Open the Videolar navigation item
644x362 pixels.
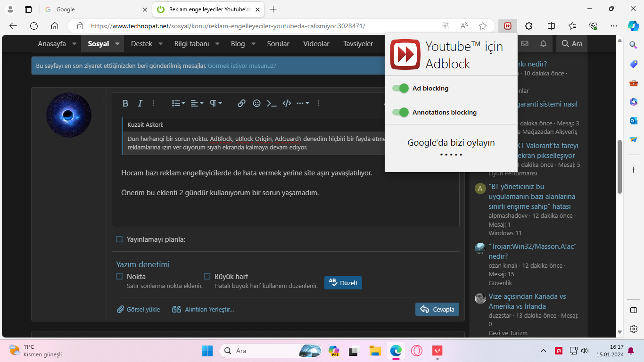coord(316,44)
